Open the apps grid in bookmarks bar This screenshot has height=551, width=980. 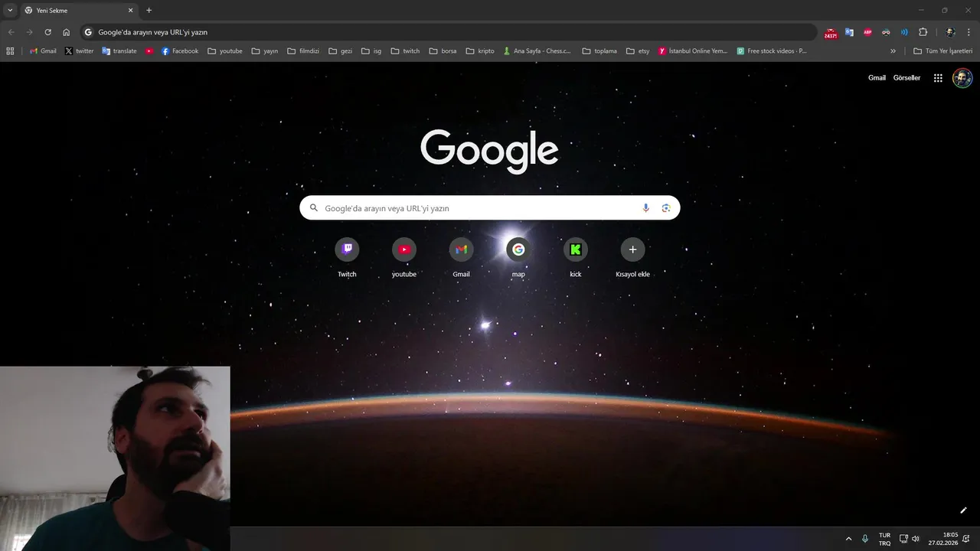pyautogui.click(x=10, y=51)
